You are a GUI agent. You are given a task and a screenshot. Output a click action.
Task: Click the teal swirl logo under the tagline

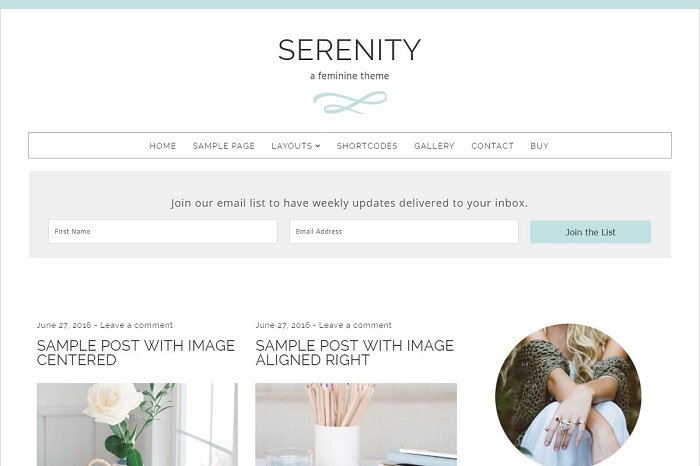click(x=350, y=103)
